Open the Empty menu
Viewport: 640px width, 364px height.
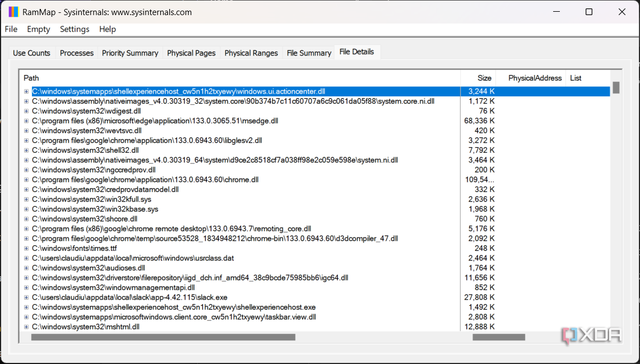click(38, 29)
